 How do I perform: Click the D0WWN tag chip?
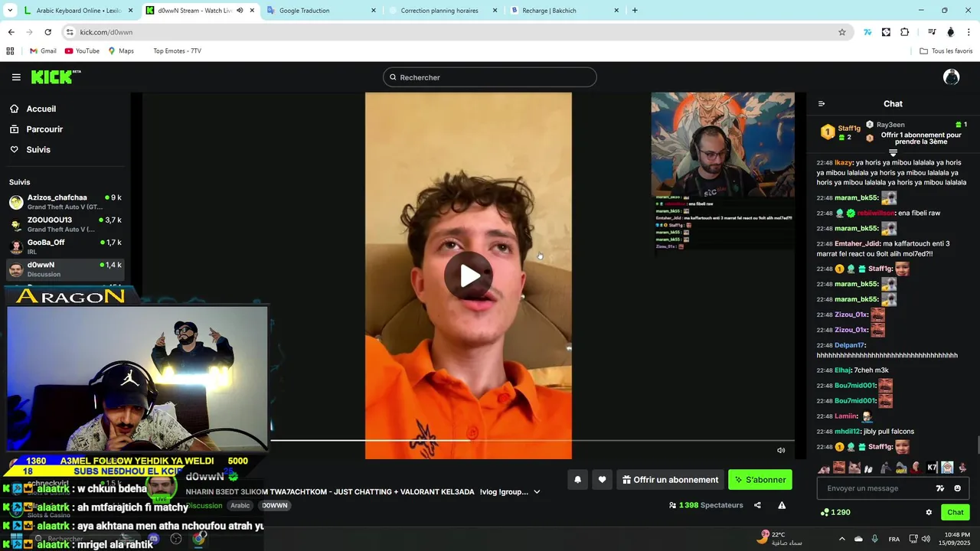pos(275,506)
